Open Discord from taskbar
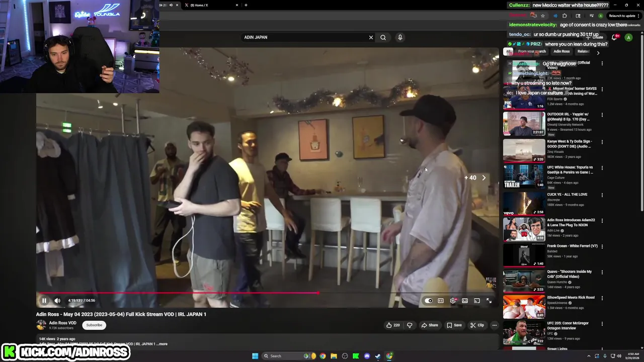This screenshot has height=362, width=644. [x=367, y=356]
